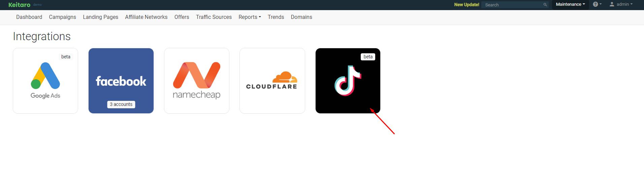
Task: Expand the Maintenance dropdown
Action: tap(570, 4)
